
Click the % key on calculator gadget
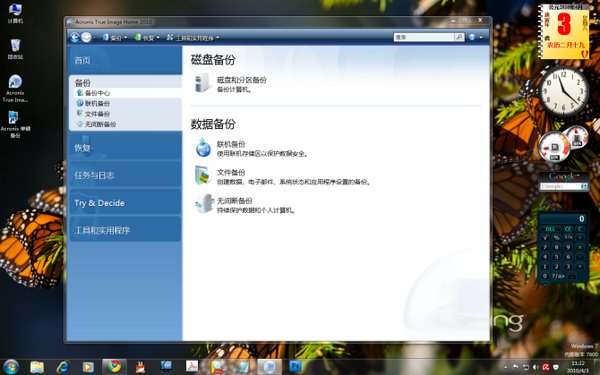tap(556, 238)
